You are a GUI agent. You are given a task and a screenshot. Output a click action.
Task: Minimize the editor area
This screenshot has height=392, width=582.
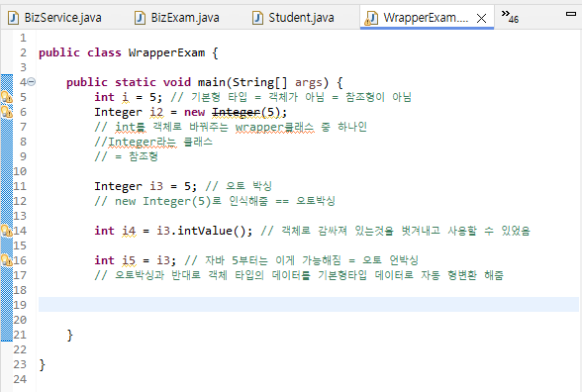point(571,14)
